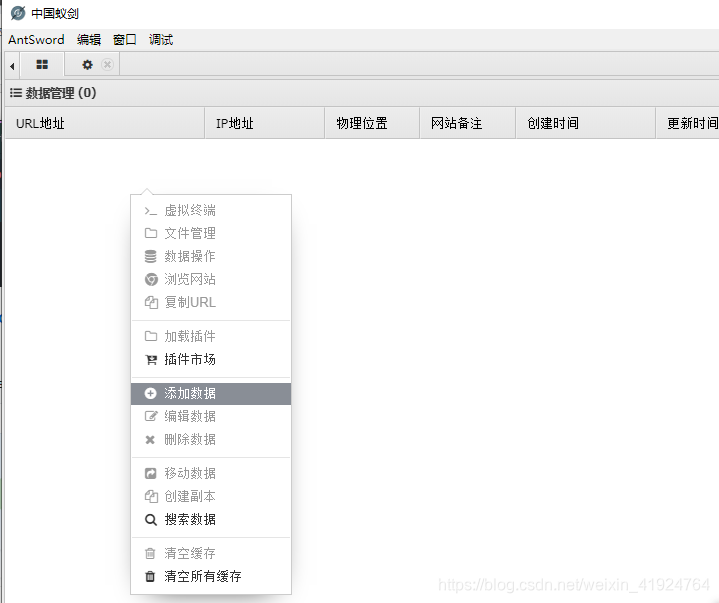Screen dimensions: 719x603
Task: Choose 移动数据 in context menu
Action: pyautogui.click(x=211, y=474)
